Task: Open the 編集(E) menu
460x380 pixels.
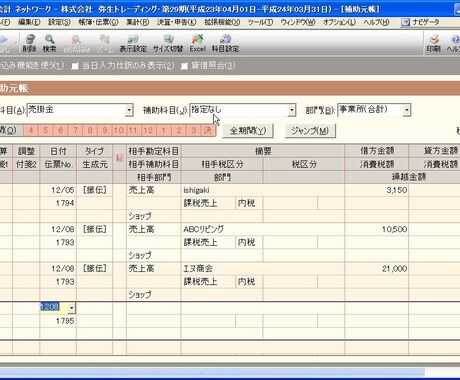Action: click(x=29, y=22)
